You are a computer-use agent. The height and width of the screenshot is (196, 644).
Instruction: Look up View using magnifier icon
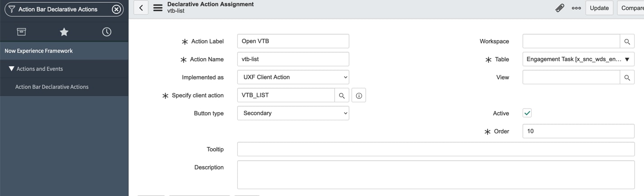click(x=627, y=77)
